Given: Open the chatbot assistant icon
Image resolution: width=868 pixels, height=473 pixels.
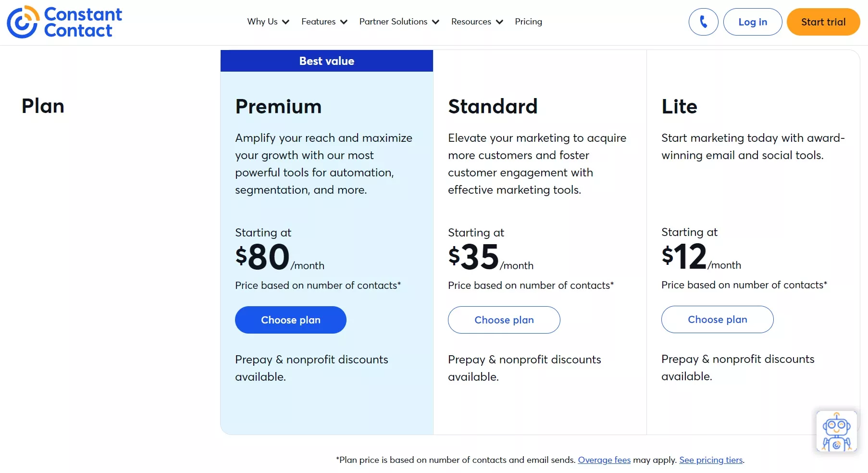Looking at the screenshot, I should (x=836, y=431).
